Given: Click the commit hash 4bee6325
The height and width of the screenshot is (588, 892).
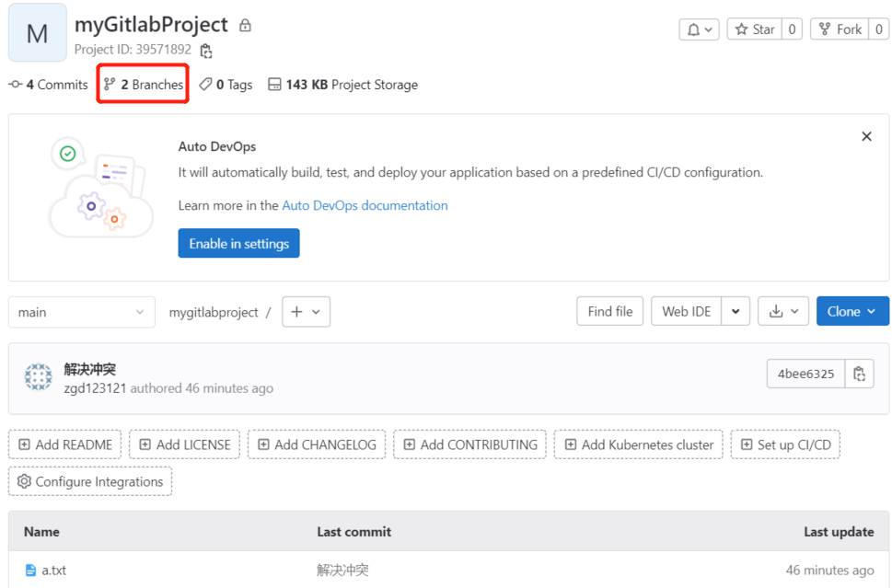Looking at the screenshot, I should point(805,374).
